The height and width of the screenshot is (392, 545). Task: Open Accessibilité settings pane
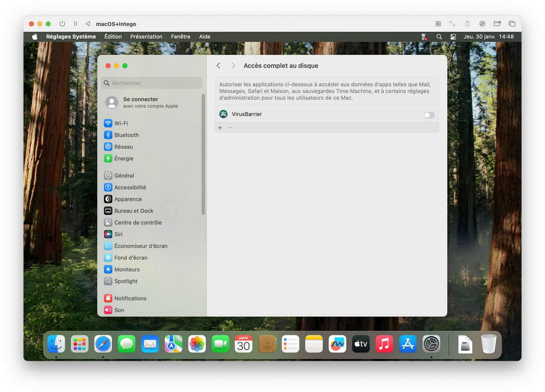(x=130, y=187)
